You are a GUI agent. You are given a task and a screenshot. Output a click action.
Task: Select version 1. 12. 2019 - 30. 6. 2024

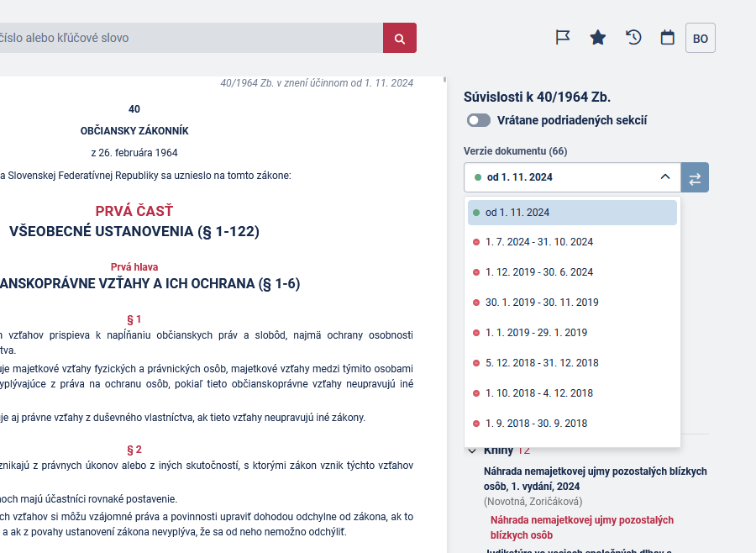572,272
